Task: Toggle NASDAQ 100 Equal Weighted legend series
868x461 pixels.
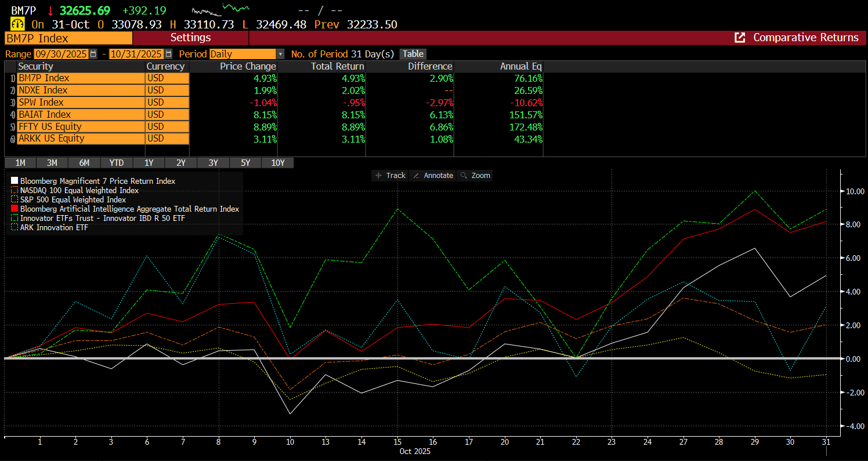Action: (x=79, y=190)
